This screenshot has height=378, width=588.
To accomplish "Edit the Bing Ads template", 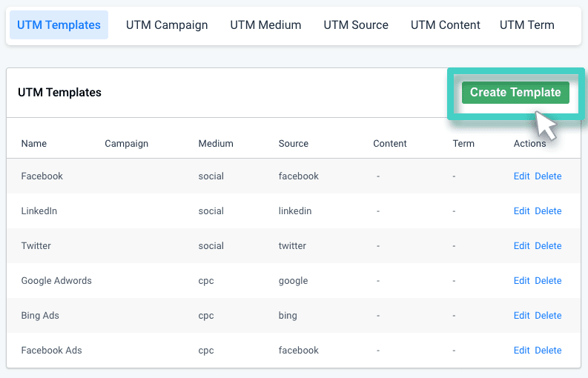I will click(521, 316).
